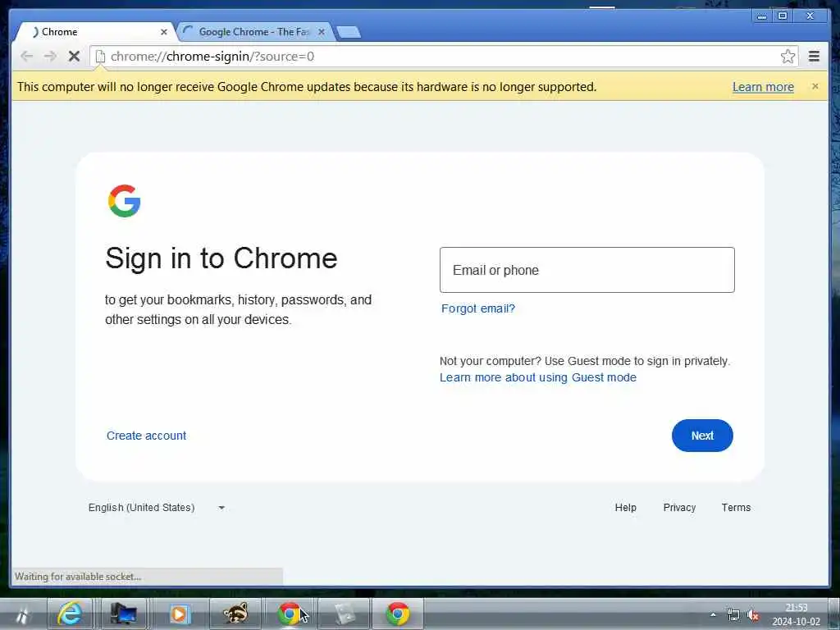This screenshot has height=630, width=840.
Task: Expand the English (United States) language dropdown
Action: pos(157,507)
